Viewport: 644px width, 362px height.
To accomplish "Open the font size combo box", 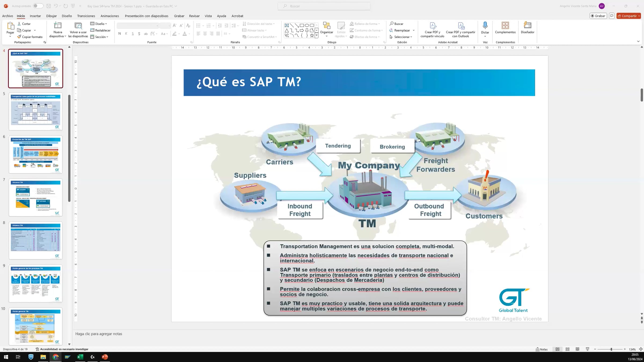I will click(x=165, y=26).
